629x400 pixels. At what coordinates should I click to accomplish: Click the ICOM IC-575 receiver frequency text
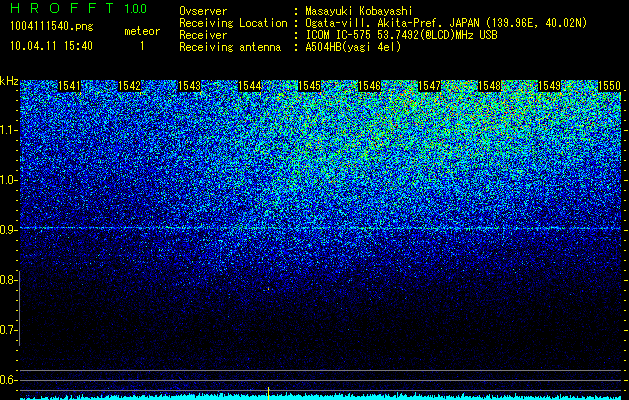click(401, 35)
